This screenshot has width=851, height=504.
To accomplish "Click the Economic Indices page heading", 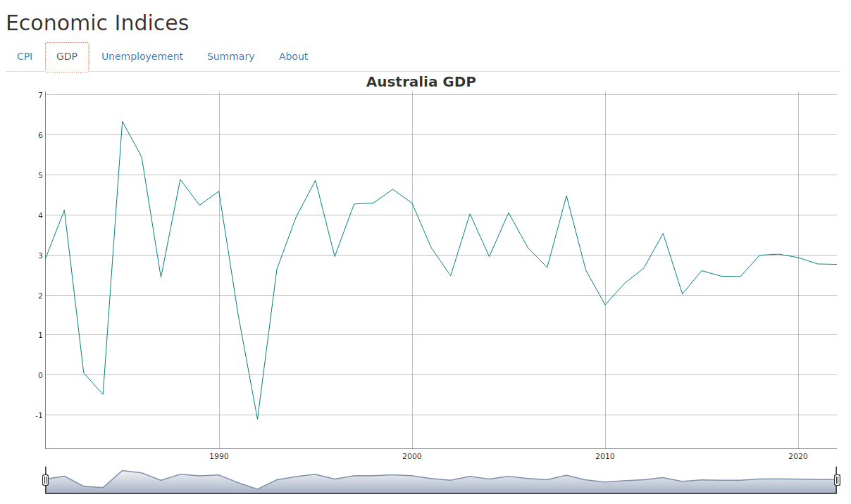I will [x=97, y=23].
